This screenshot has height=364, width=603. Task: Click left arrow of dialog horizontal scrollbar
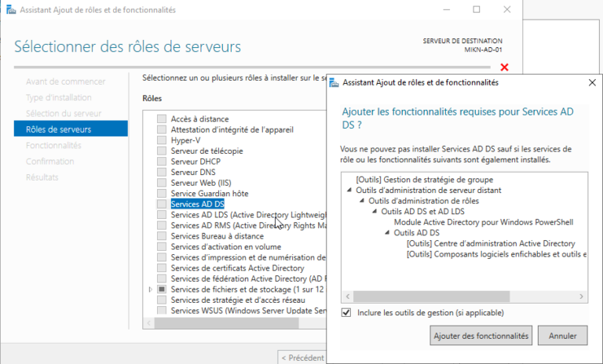coord(348,297)
